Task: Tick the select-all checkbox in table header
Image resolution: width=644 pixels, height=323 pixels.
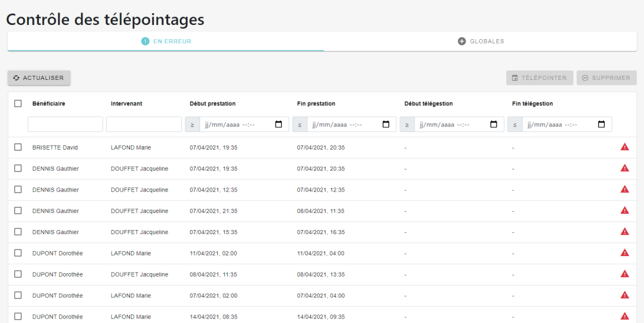Action: pyautogui.click(x=18, y=104)
